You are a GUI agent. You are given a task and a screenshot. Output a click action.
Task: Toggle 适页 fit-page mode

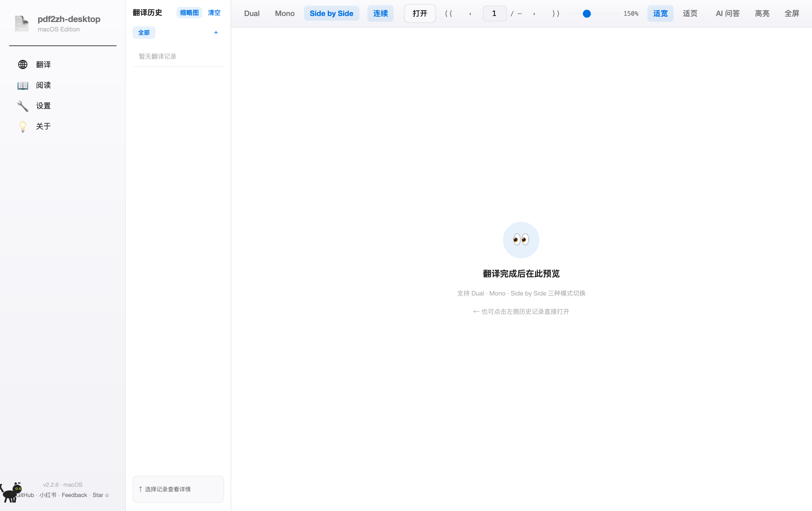[x=690, y=13]
